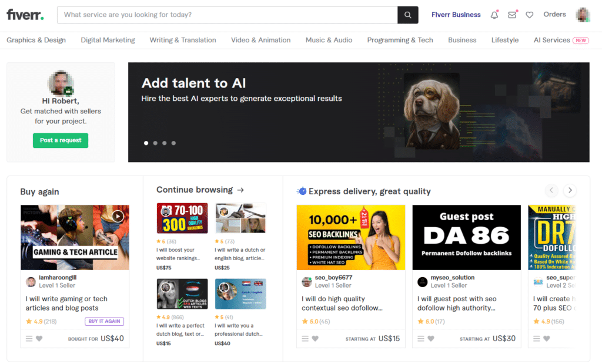
Task: Favorite the lamharoongill gaming article gig
Action: pyautogui.click(x=39, y=339)
